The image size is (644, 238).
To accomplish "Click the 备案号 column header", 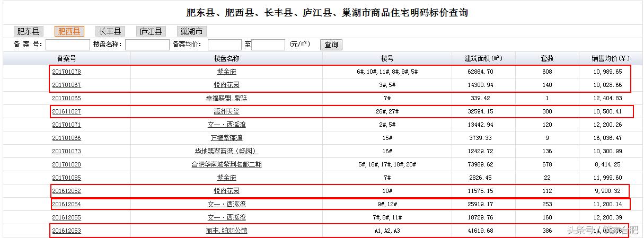I will [66, 58].
